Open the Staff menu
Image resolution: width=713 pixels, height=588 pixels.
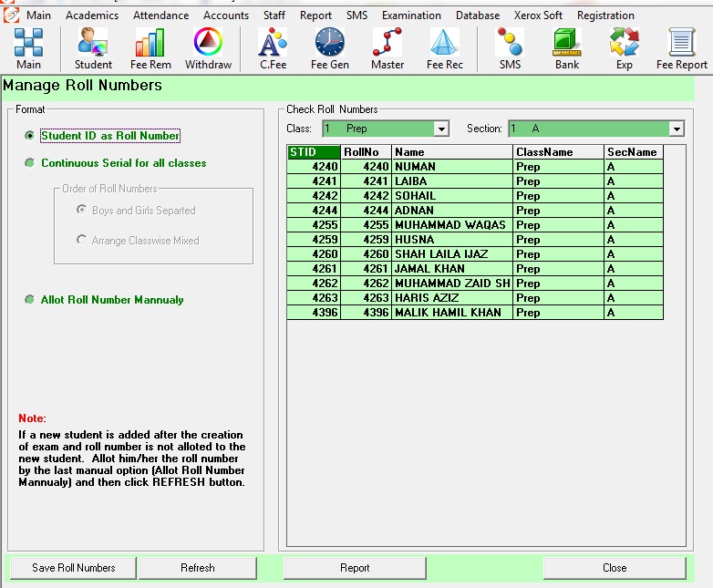coord(274,15)
